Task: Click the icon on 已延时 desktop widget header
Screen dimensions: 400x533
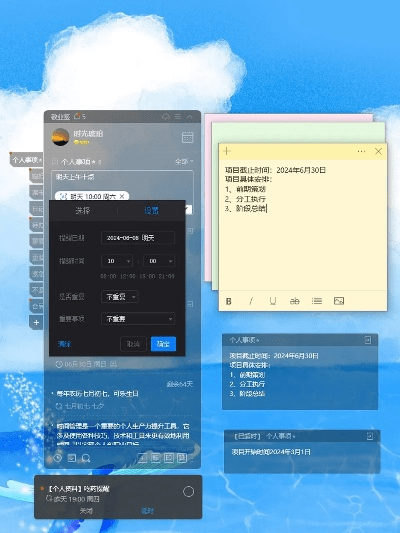Action: tap(370, 436)
